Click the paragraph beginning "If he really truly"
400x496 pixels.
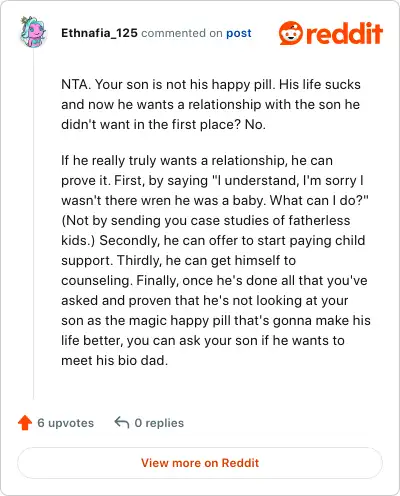point(216,260)
